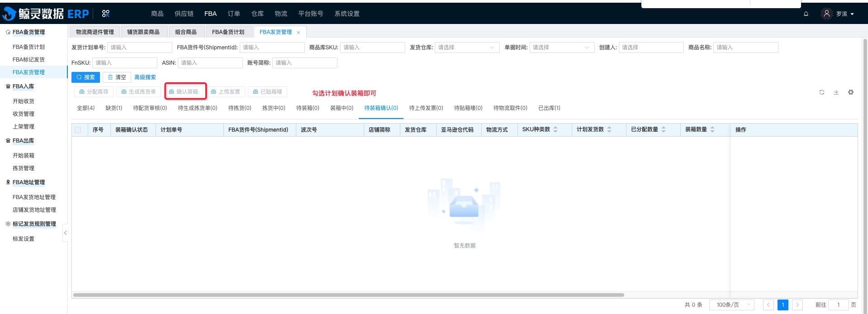
Task: Switch to the FBA备货计划 tab
Action: (x=228, y=32)
